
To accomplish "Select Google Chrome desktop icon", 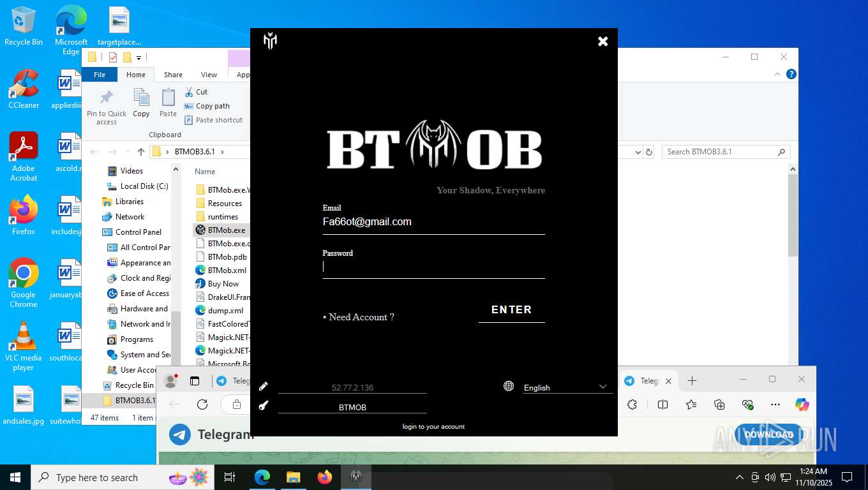I will (x=24, y=283).
